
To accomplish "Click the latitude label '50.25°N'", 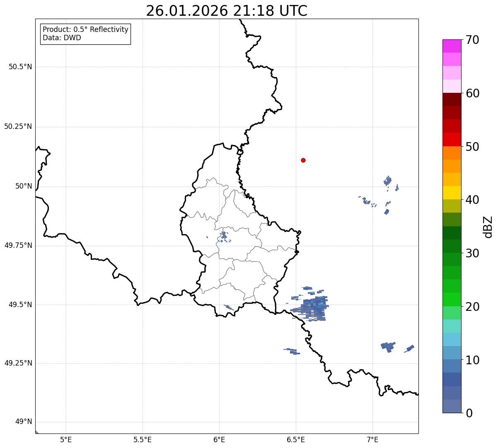I will [x=18, y=126].
